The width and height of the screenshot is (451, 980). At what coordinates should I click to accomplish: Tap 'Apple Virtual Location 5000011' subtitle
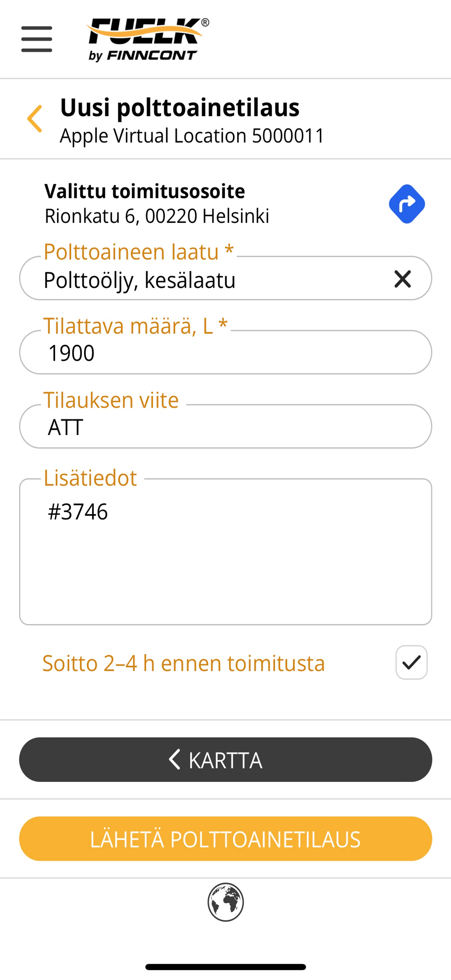coord(192,136)
